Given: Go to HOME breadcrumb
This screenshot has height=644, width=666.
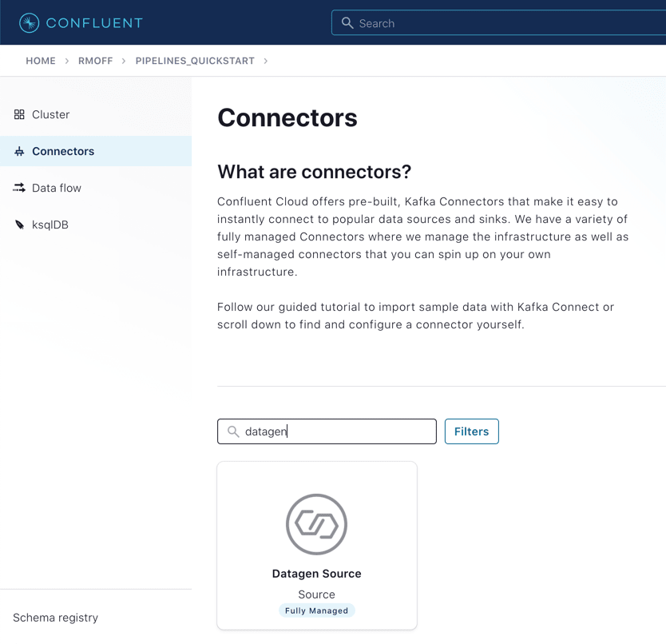Looking at the screenshot, I should click(x=41, y=61).
